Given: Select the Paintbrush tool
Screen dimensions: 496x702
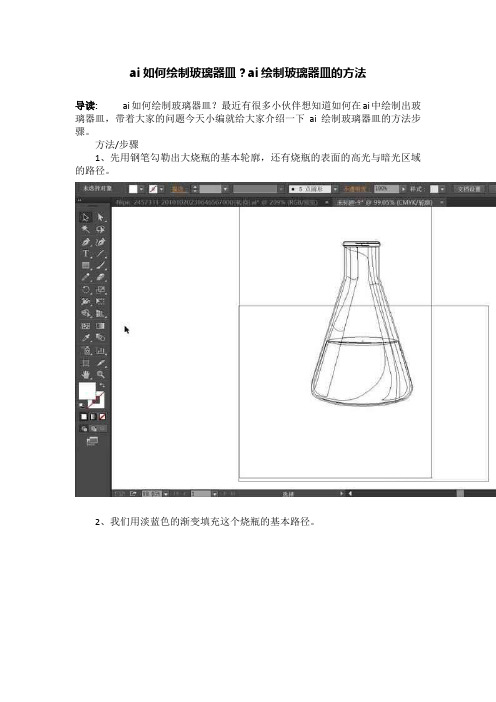Looking at the screenshot, I should click(100, 265).
